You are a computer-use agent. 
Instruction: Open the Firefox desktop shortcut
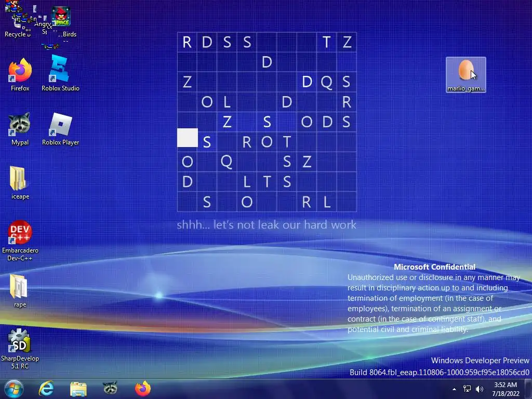(x=20, y=75)
